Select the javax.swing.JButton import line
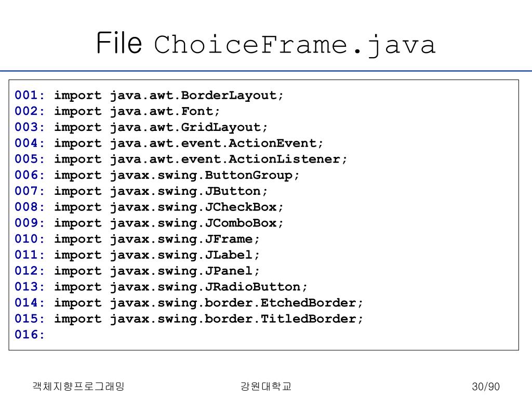Viewport: 532px width, 399px height. click(x=141, y=191)
